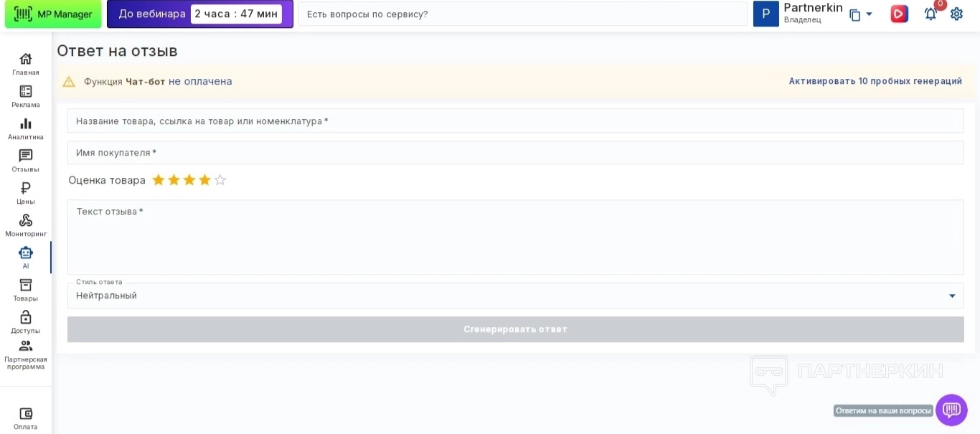
Task: Set product rating to two stars
Action: point(174,180)
